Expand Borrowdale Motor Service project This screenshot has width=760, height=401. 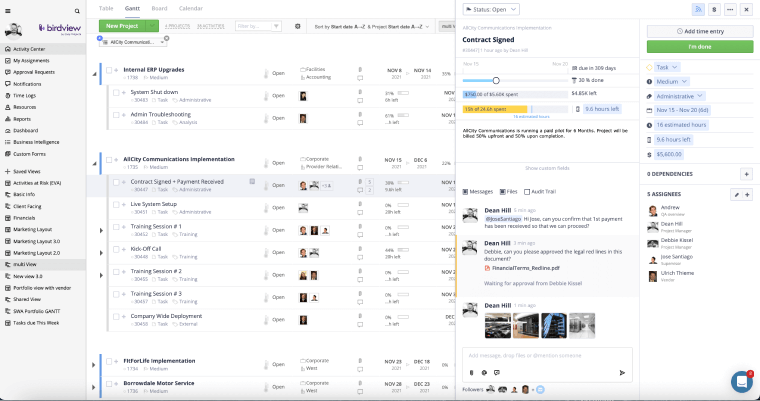click(94, 387)
